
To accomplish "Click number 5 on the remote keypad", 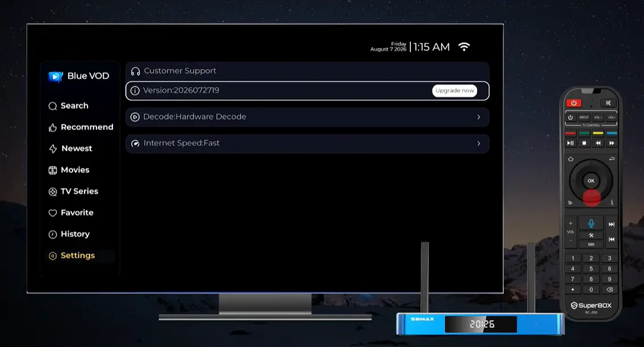I will click(591, 269).
